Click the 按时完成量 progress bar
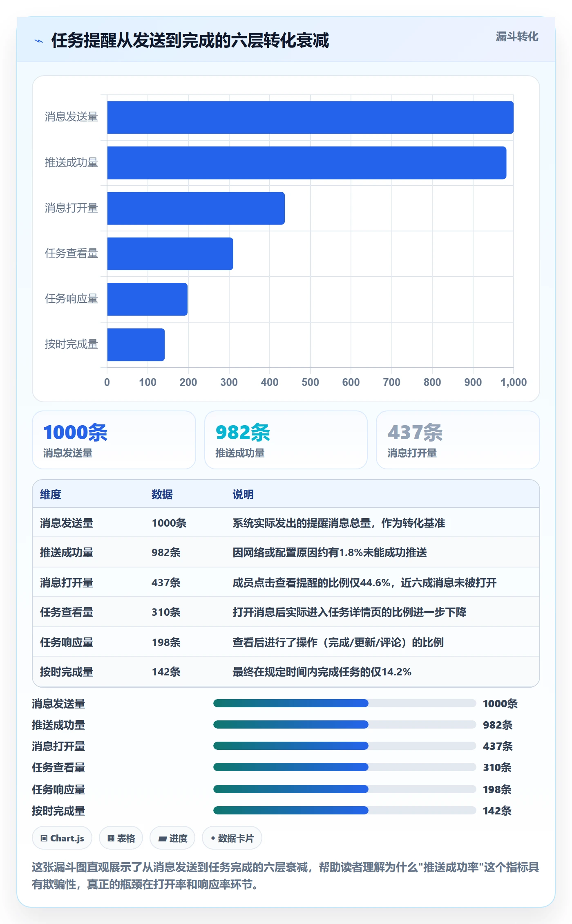Screen dimensions: 572x924 (x=344, y=810)
